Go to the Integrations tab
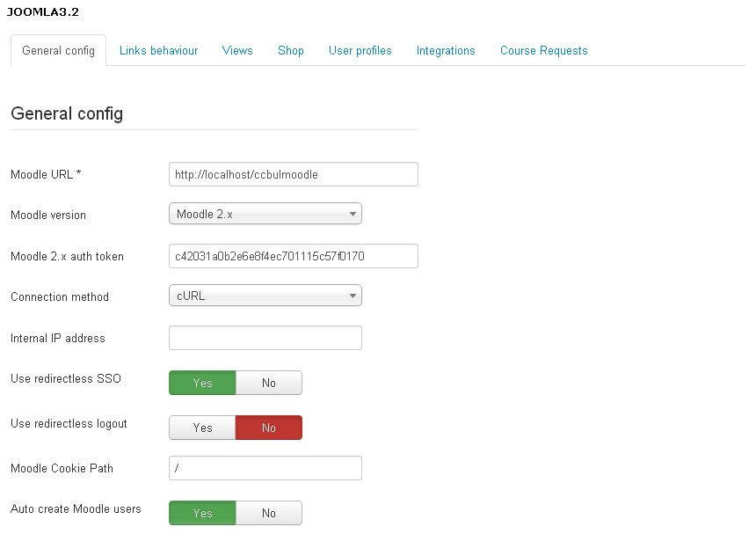This screenshot has height=541, width=756. tap(446, 51)
